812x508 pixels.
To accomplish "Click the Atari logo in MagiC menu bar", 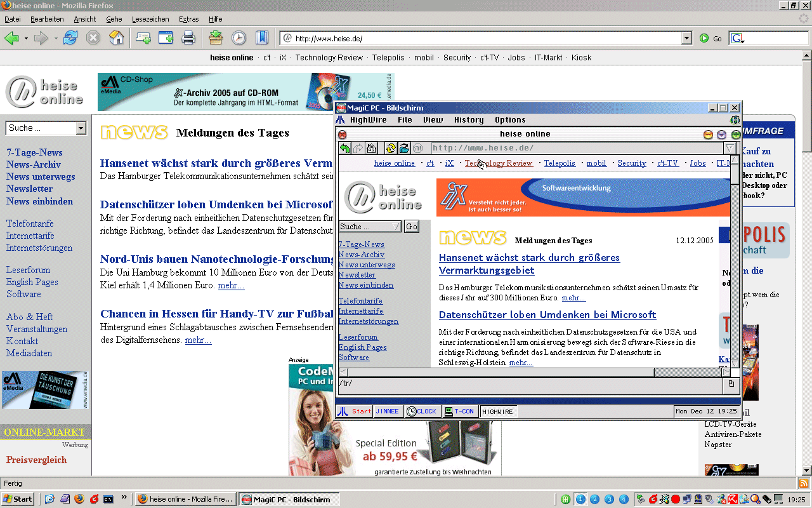I will (x=341, y=119).
